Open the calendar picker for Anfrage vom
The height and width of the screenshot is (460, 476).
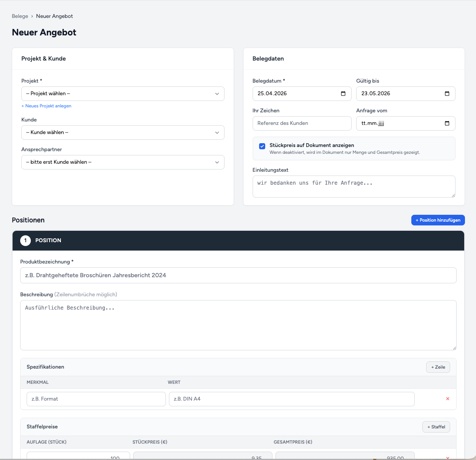click(447, 123)
